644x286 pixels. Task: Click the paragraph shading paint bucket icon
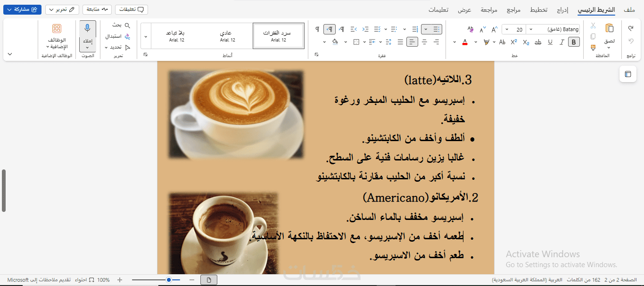335,42
